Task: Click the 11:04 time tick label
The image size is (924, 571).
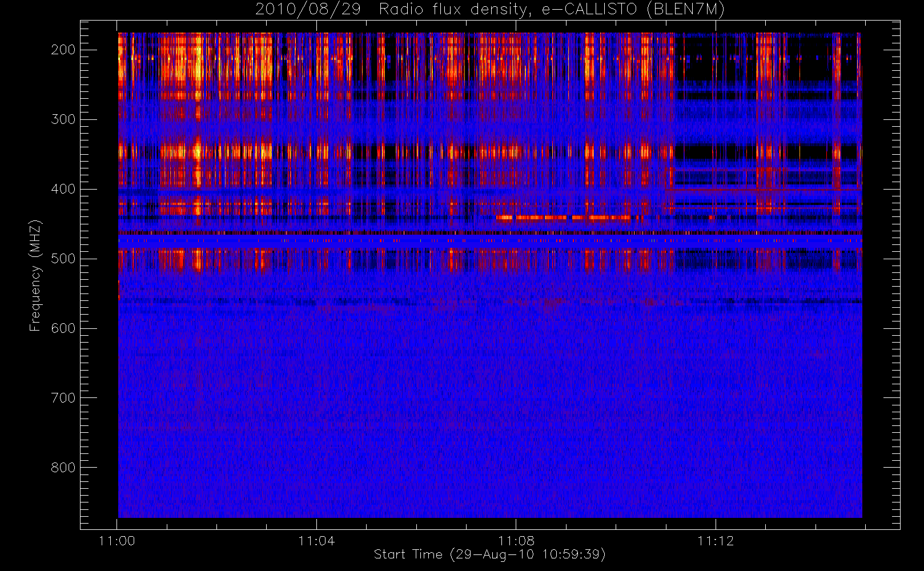Action: click(x=316, y=541)
